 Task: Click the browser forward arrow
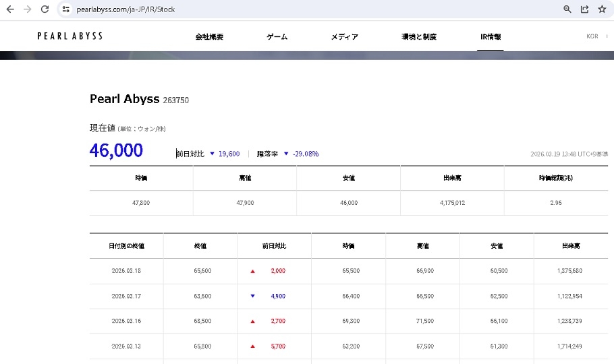pyautogui.click(x=27, y=9)
